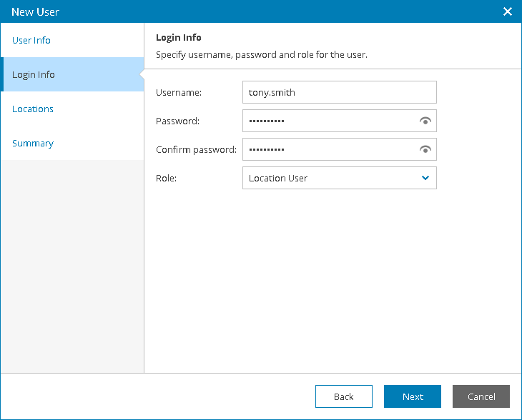Viewport: 522px width, 420px height.
Task: Open the Location User role combo box
Action: 329,178
